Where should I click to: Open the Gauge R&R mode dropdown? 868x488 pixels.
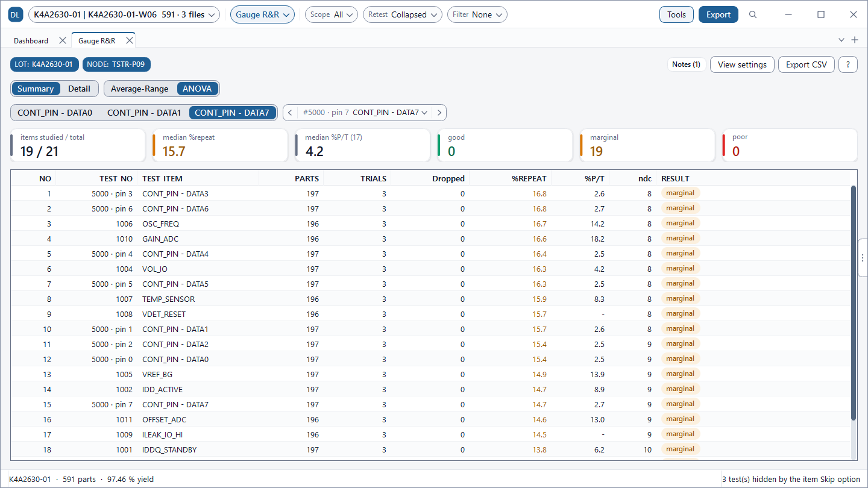coord(262,14)
